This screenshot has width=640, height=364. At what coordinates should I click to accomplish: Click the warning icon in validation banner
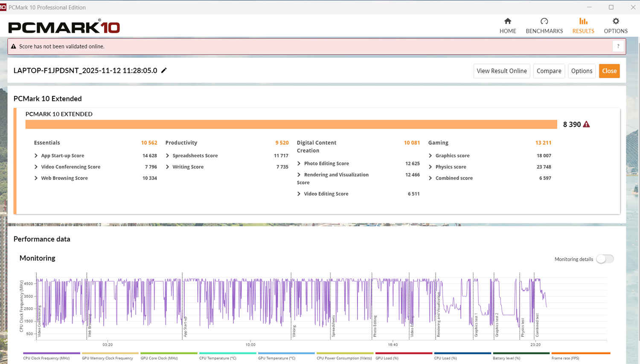click(14, 46)
